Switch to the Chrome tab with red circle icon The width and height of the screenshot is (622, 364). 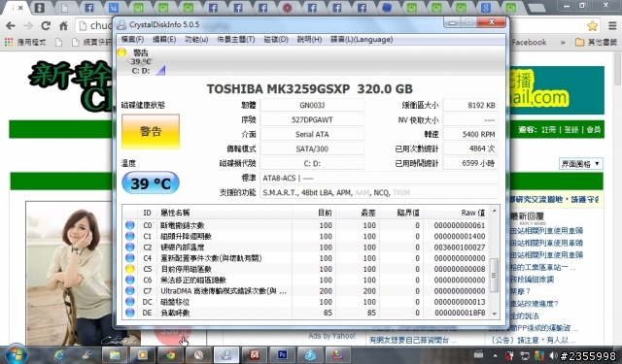(288, 8)
